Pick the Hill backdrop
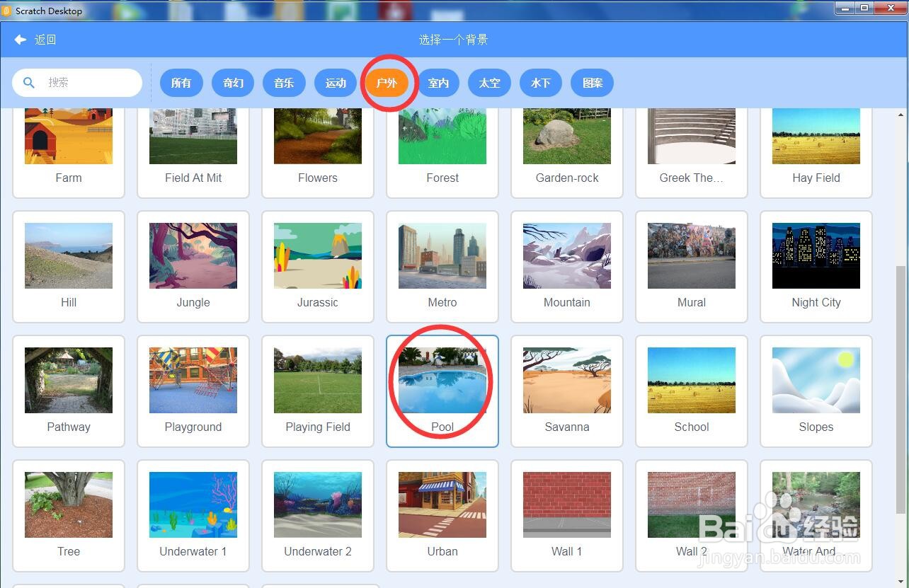The image size is (909, 588). pos(69,267)
